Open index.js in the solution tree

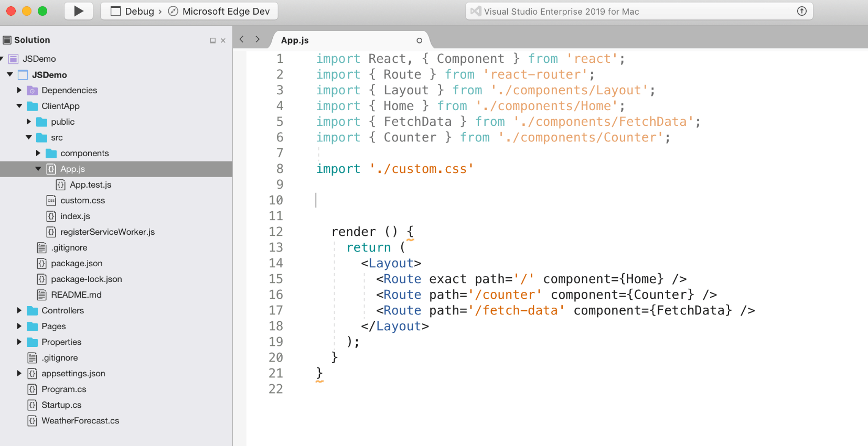point(75,216)
